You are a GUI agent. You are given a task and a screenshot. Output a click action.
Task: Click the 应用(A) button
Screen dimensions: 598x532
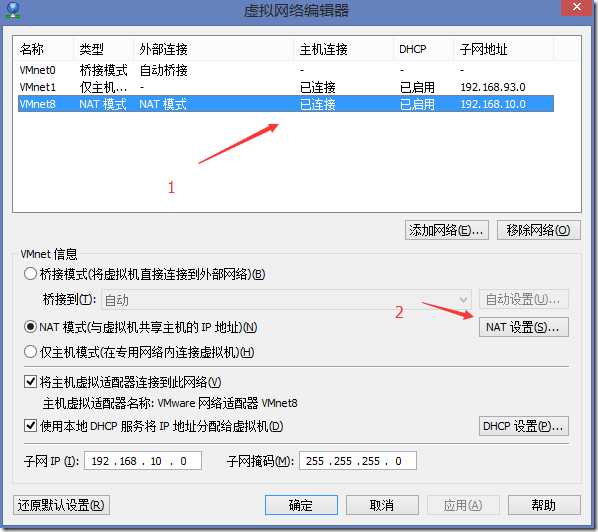(463, 505)
